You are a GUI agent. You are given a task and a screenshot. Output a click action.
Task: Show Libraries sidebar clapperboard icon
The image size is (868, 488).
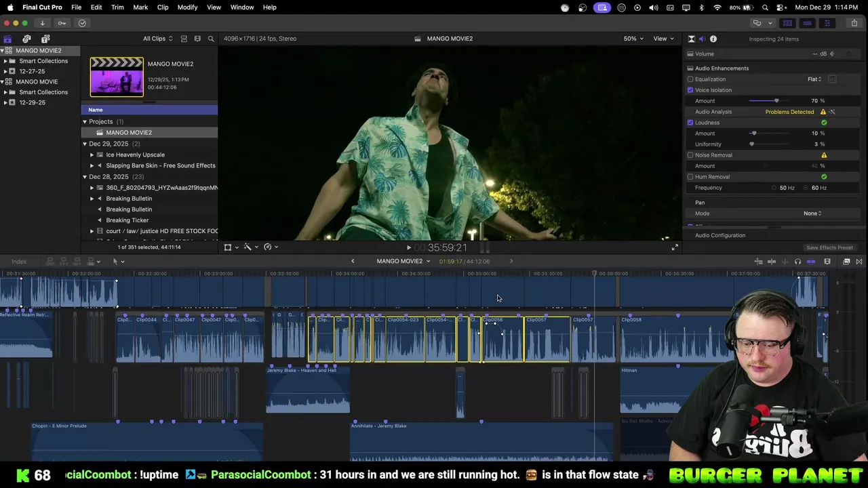[7, 39]
